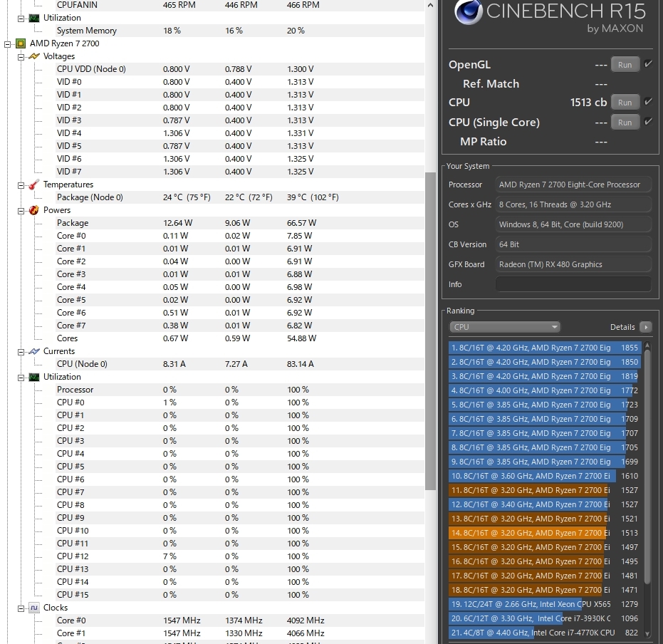
Task: Click the AMD Ryzen 7 2700 chip icon
Action: (x=20, y=43)
